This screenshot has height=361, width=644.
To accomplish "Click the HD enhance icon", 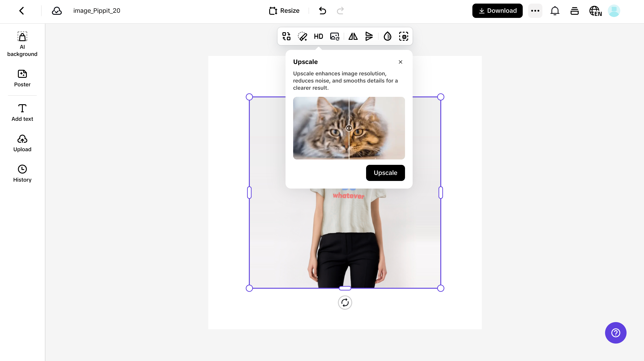I will coord(318,36).
